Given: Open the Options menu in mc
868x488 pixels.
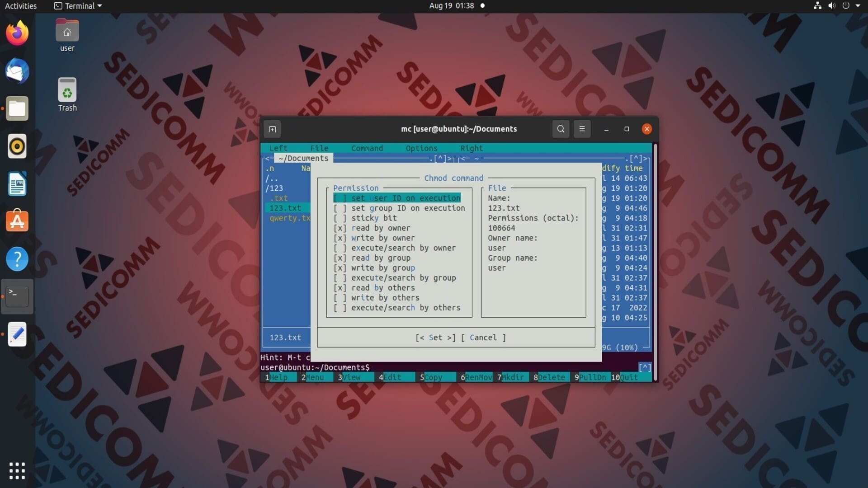Looking at the screenshot, I should [x=421, y=148].
